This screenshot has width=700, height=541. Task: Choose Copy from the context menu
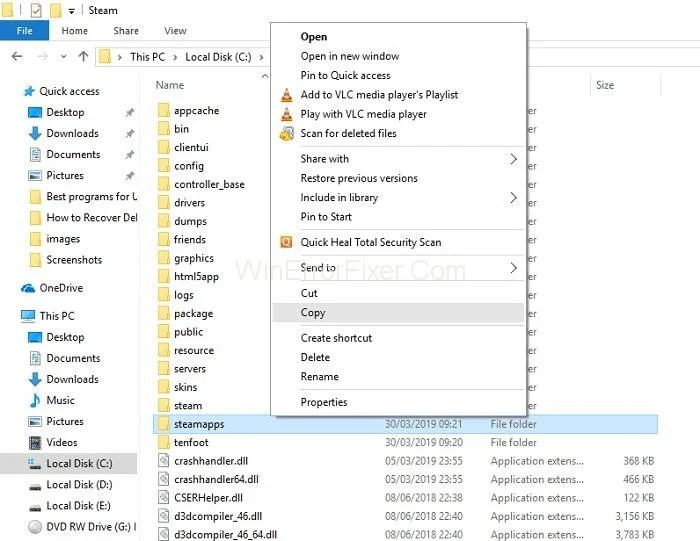398,313
